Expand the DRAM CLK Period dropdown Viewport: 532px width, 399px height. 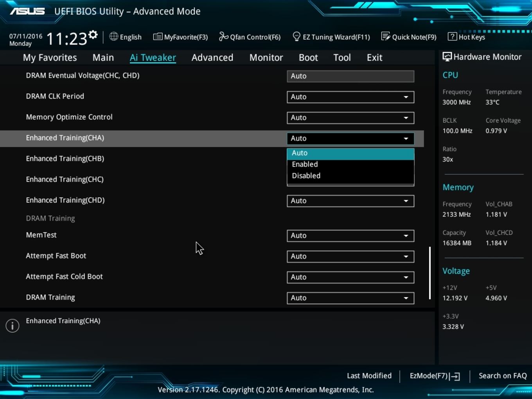pos(350,97)
